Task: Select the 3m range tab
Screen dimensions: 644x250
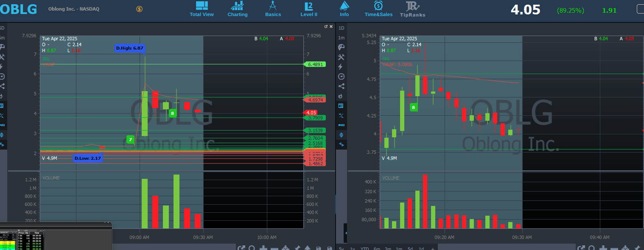Action: point(388,248)
